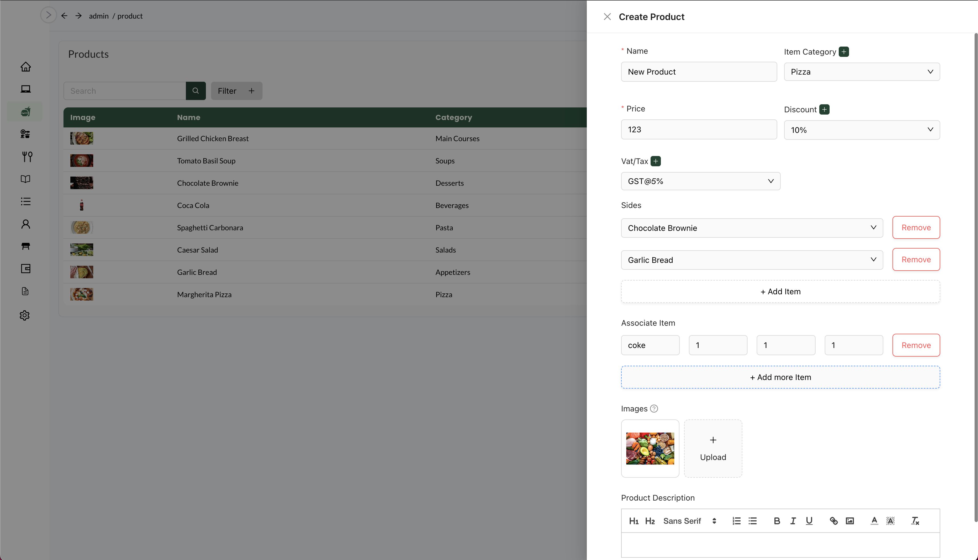Remove the Garlic Bread side
The width and height of the screenshot is (978, 560).
[916, 260]
